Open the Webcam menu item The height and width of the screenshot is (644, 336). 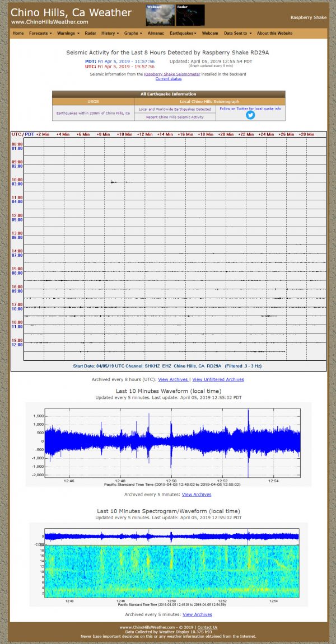pyautogui.click(x=210, y=33)
